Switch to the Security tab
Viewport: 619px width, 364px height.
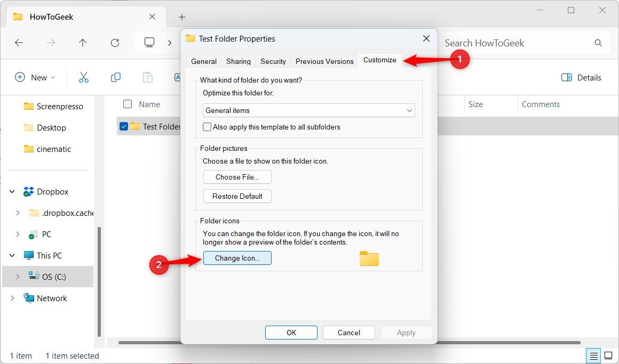point(273,61)
